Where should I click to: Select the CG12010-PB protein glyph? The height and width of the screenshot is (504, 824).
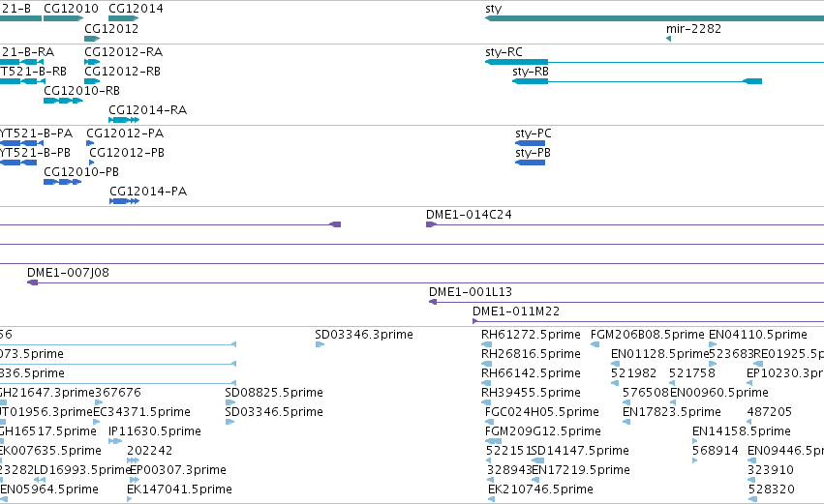63,182
